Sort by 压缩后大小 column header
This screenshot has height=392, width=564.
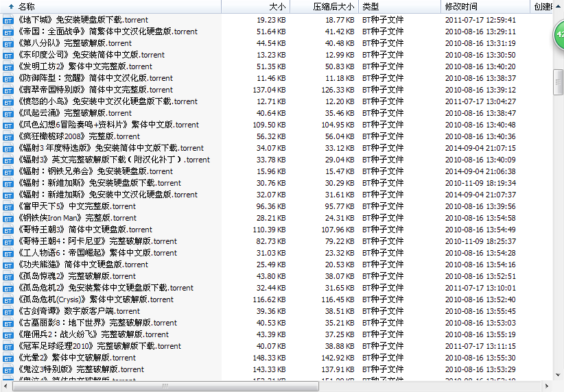pyautogui.click(x=324, y=6)
